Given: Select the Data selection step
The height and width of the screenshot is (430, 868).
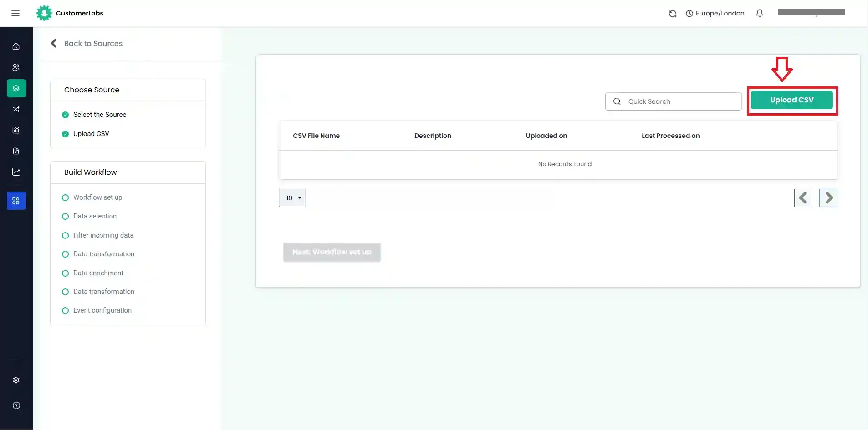Looking at the screenshot, I should click(95, 216).
